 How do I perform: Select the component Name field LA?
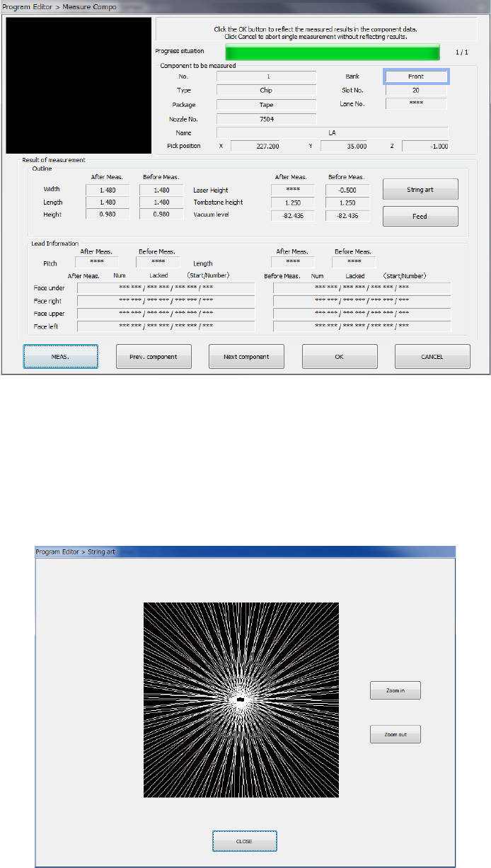click(x=332, y=132)
